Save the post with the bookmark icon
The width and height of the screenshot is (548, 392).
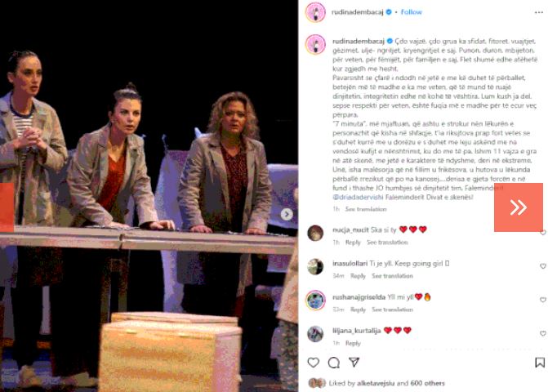coord(540,363)
